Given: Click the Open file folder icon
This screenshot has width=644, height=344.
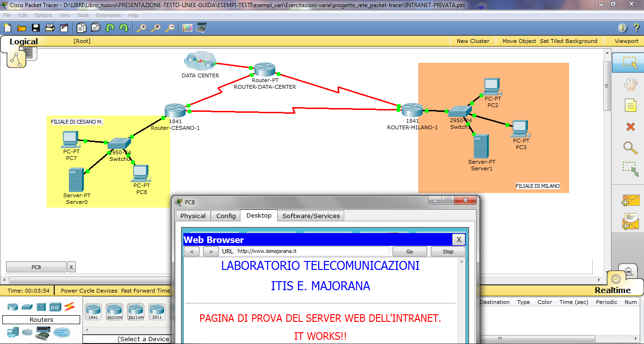Looking at the screenshot, I should click(x=22, y=28).
